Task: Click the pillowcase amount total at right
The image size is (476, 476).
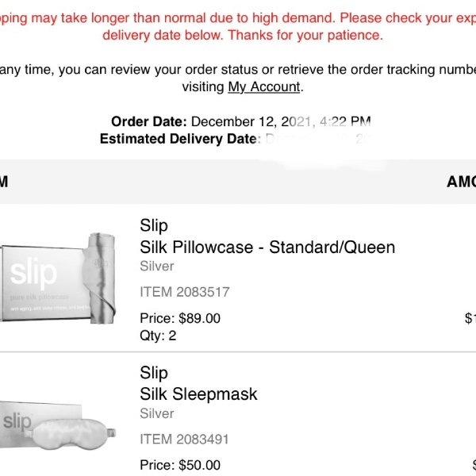Action: [x=470, y=318]
